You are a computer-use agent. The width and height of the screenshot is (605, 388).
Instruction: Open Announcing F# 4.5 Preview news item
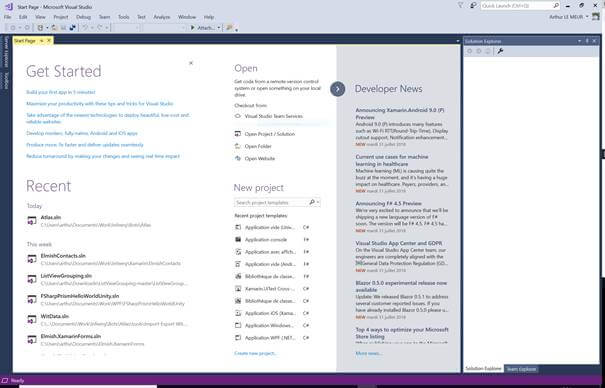pos(389,203)
